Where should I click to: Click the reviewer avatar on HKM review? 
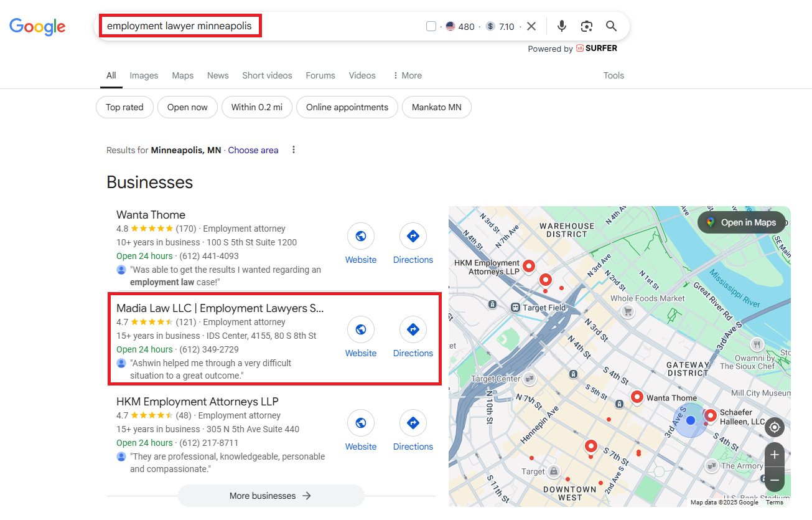121,456
